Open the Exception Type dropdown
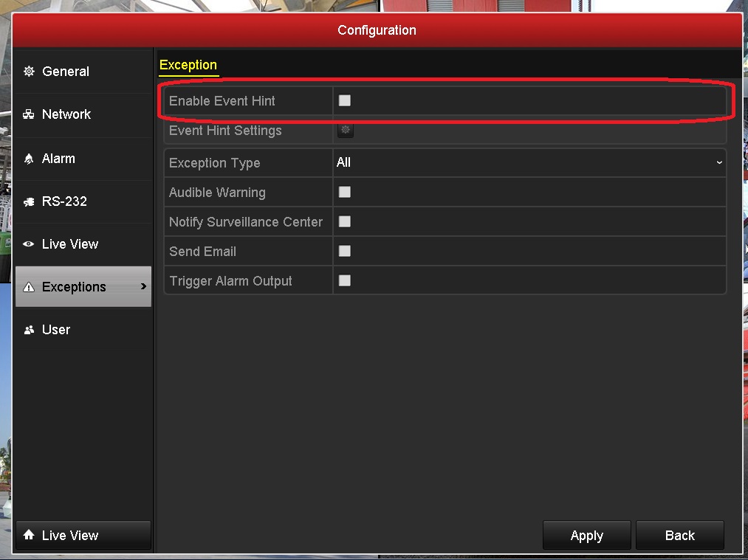This screenshot has width=748, height=560. 529,162
